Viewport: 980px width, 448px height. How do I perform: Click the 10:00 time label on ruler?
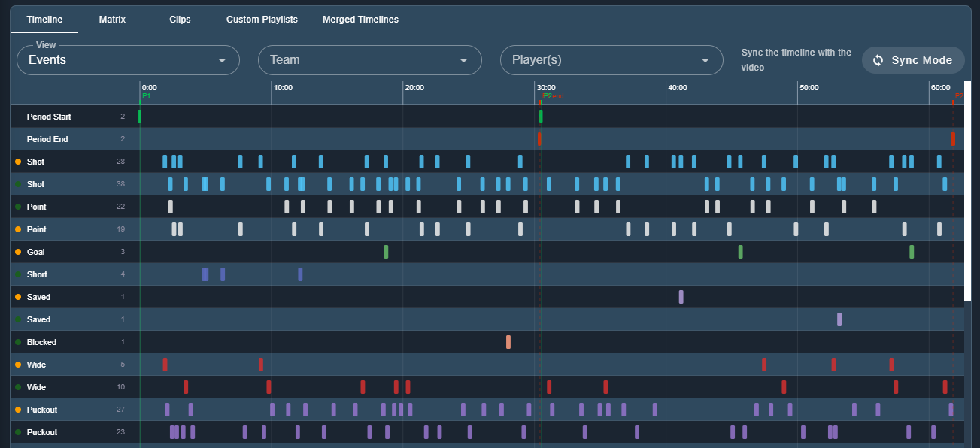(x=283, y=88)
